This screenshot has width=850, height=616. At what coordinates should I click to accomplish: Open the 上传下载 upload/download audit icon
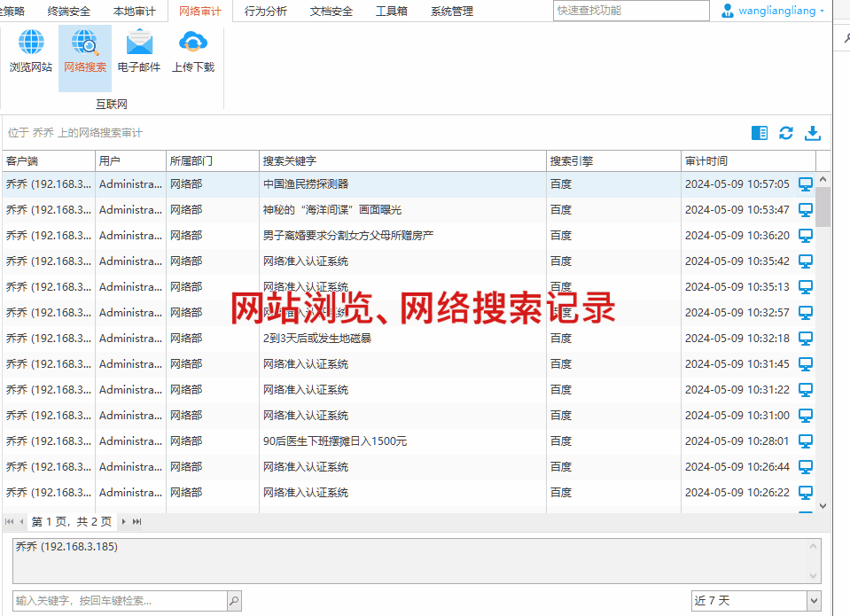tap(192, 51)
